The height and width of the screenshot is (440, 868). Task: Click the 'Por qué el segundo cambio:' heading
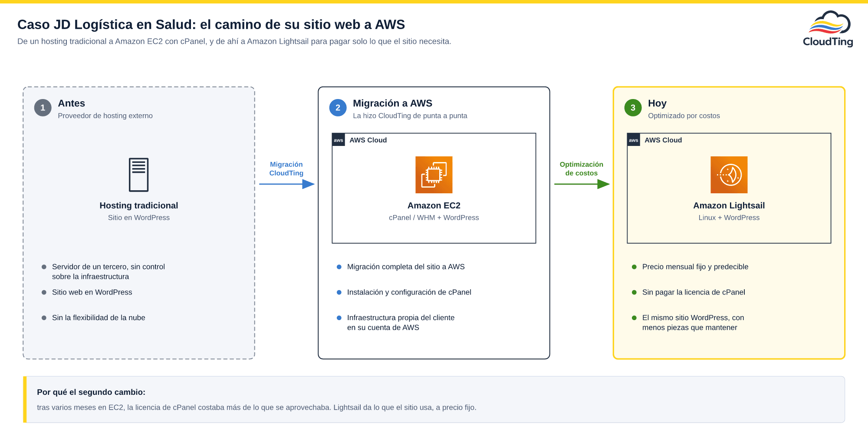[x=91, y=392]
